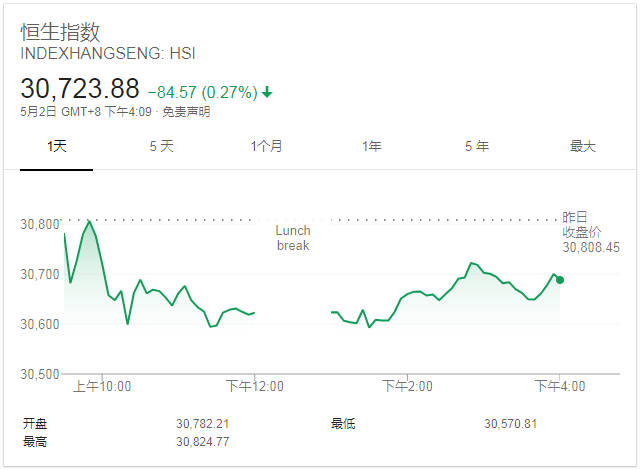This screenshot has height=470, width=640.
Task: Click the 下午12:00 axis label
Action: click(255, 386)
